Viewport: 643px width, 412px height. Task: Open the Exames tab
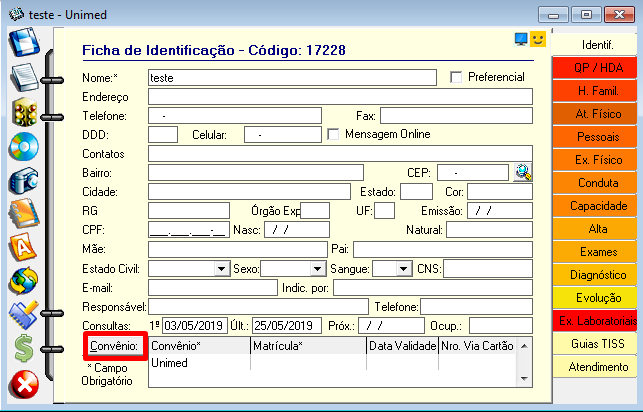click(594, 251)
